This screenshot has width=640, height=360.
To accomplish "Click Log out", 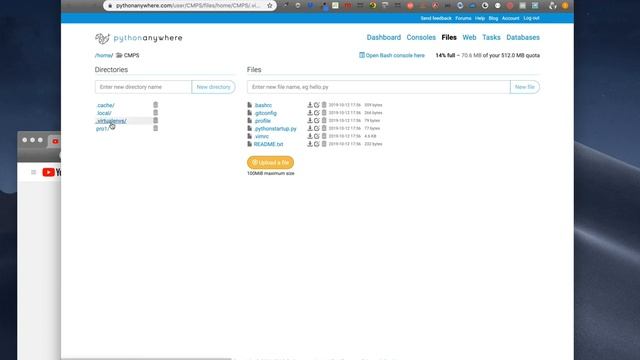I will [x=531, y=18].
